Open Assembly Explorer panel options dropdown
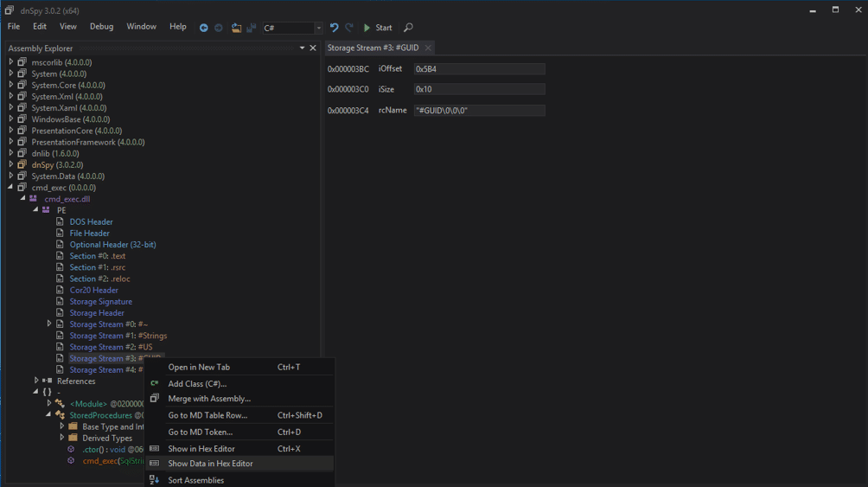 (x=303, y=48)
